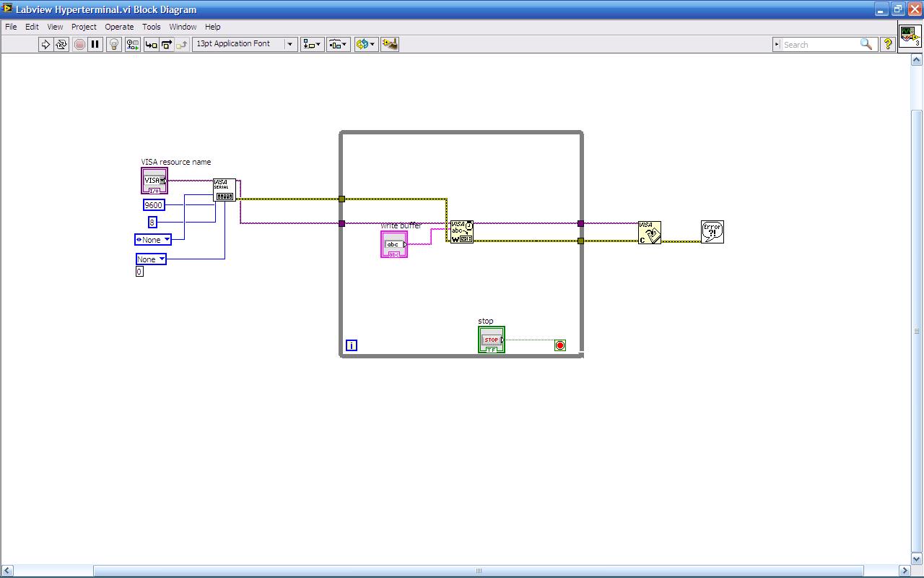Select the VISA Write function node

[x=461, y=232]
